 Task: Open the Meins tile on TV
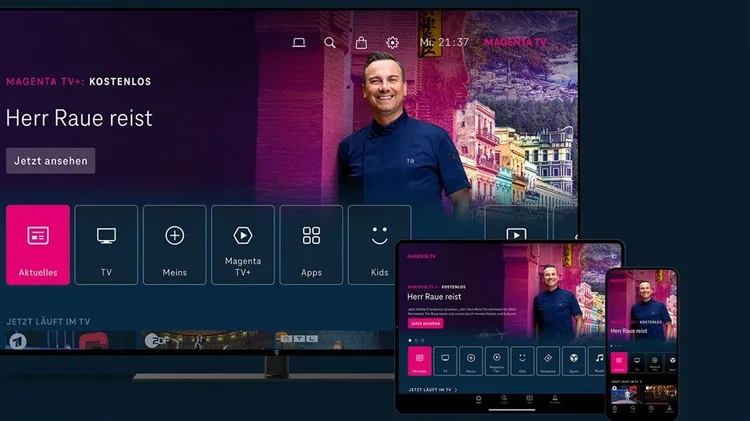point(174,245)
